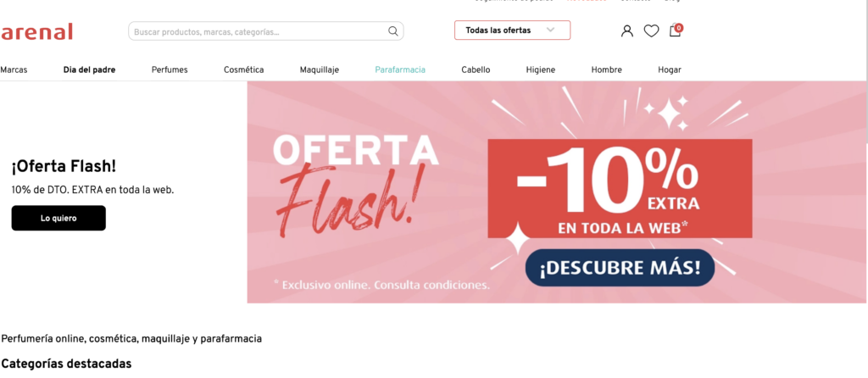Viewport: 868px width, 378px height.
Task: Open the Marcas menu
Action: click(x=14, y=69)
